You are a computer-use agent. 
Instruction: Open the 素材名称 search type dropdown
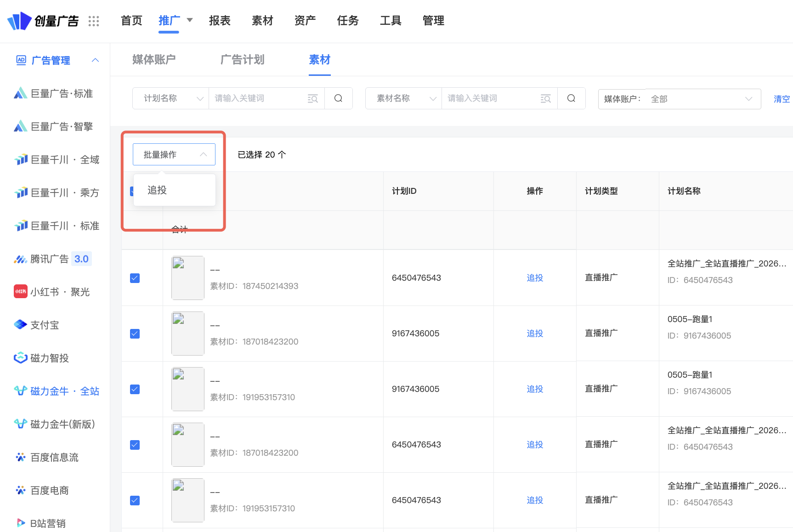click(x=404, y=98)
